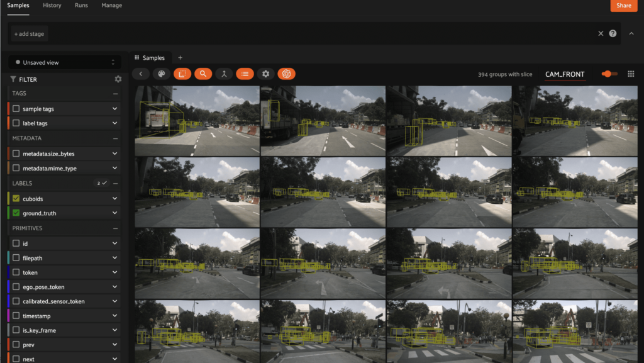
Task: Collapse the PRIMITIVES section
Action: tap(116, 228)
